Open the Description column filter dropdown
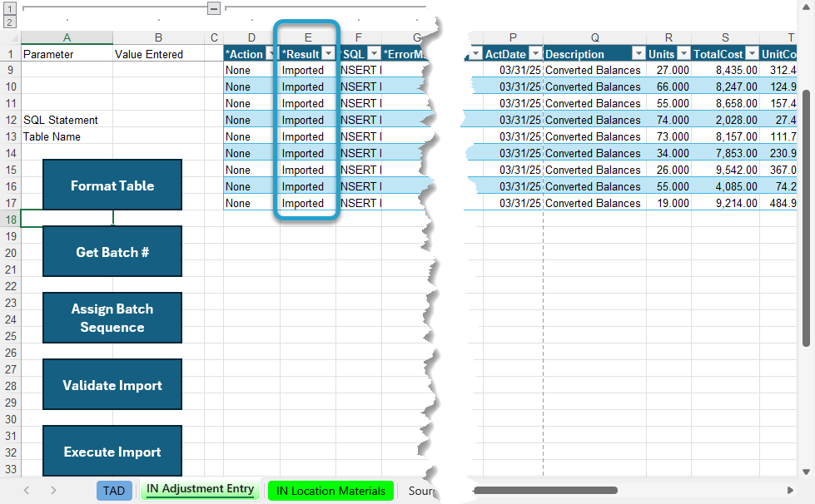Image resolution: width=815 pixels, height=504 pixels. pos(639,53)
